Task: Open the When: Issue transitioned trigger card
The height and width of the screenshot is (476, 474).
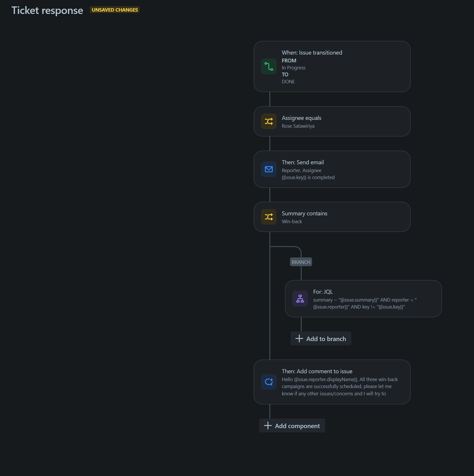Action: (332, 66)
